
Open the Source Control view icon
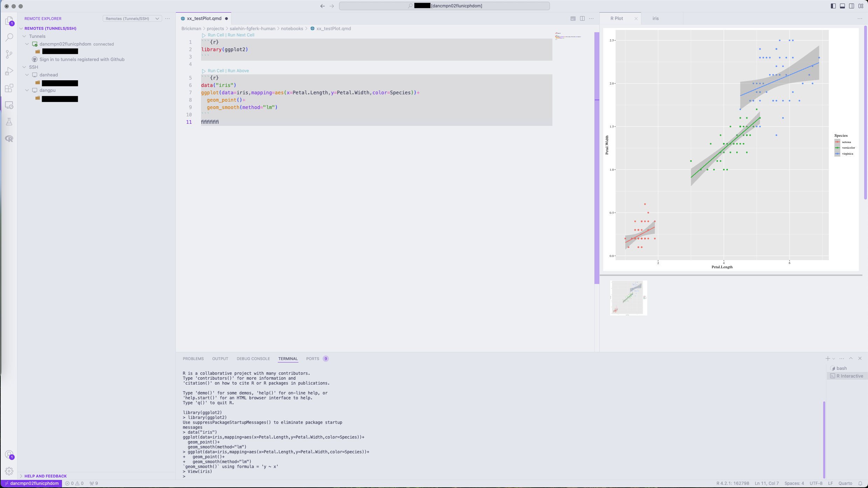(x=9, y=54)
